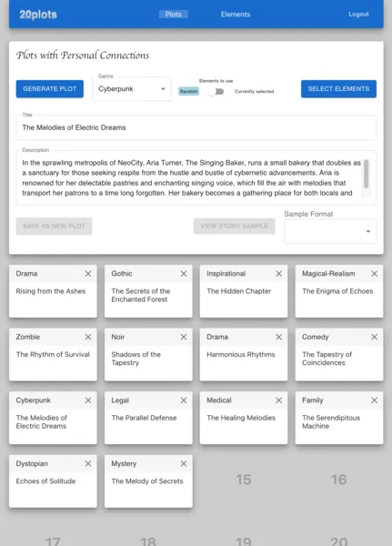Remove the Gothic plot card
This screenshot has width=392, height=546.
coord(184,274)
